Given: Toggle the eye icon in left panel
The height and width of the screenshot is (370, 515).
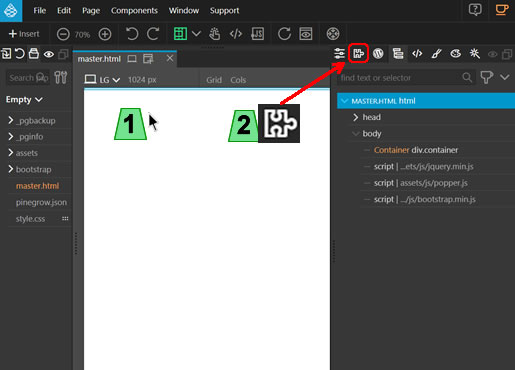Looking at the screenshot, I should [x=49, y=54].
